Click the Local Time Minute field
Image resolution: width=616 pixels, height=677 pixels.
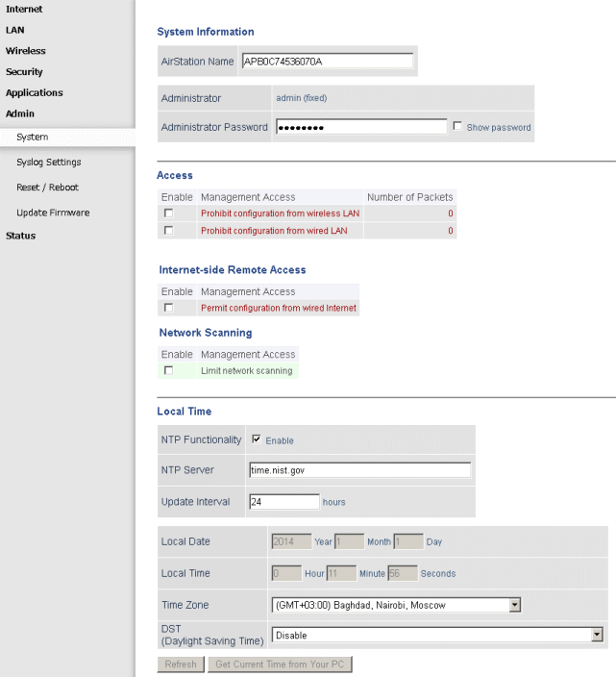tap(342, 573)
